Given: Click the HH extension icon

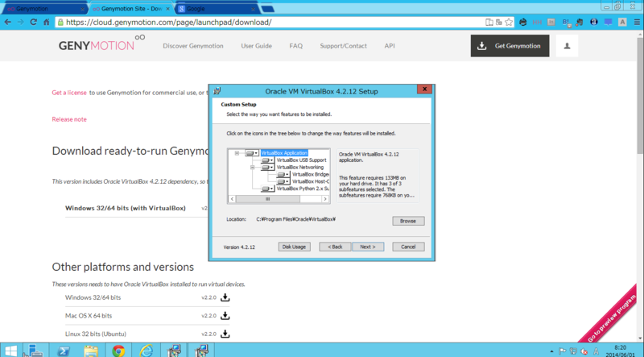Looking at the screenshot, I should coord(537,23).
